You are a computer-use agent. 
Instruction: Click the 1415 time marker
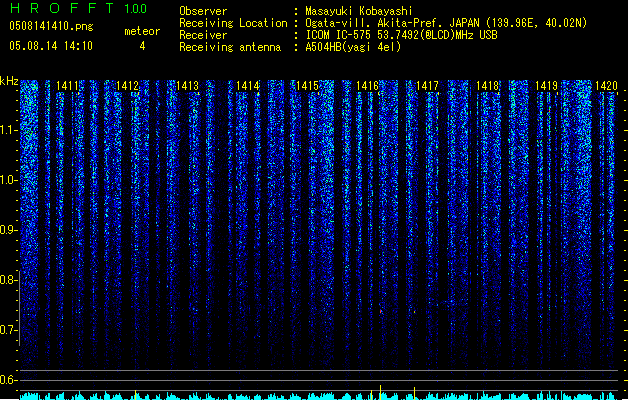click(x=307, y=86)
